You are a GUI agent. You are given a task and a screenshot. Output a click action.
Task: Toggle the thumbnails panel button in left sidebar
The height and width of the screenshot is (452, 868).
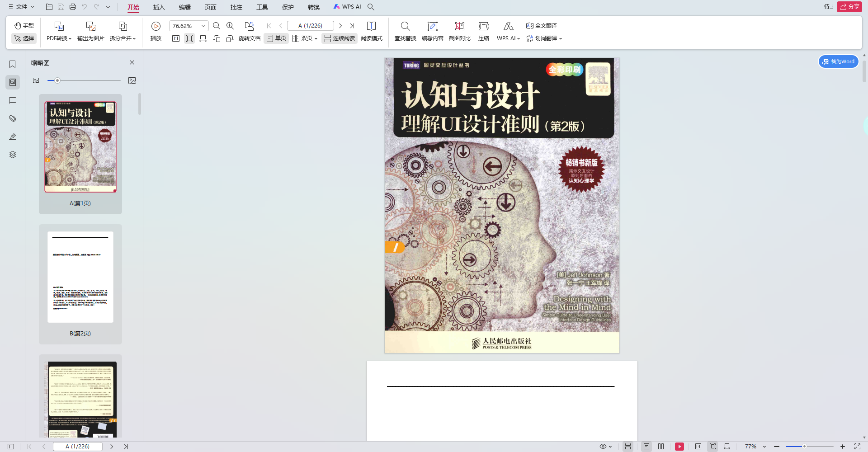pos(13,82)
